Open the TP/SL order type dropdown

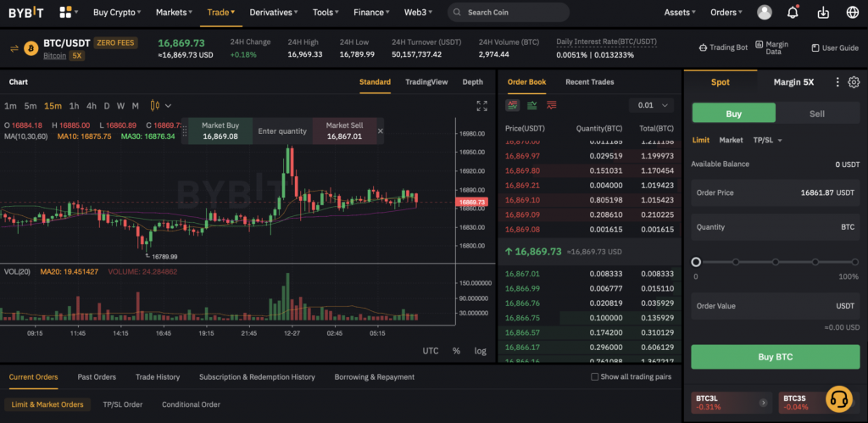pyautogui.click(x=767, y=140)
